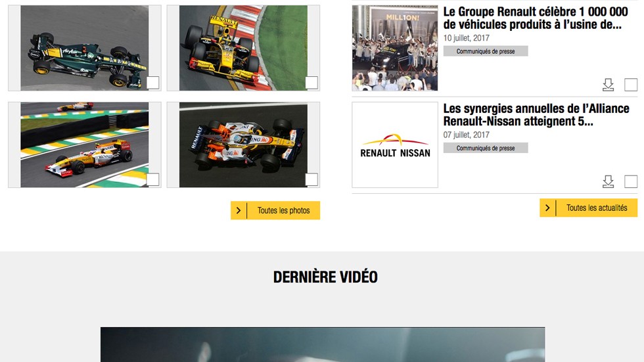This screenshot has width=644, height=362.
Task: Click arrow icon on Toutes les actualités button
Action: click(547, 208)
